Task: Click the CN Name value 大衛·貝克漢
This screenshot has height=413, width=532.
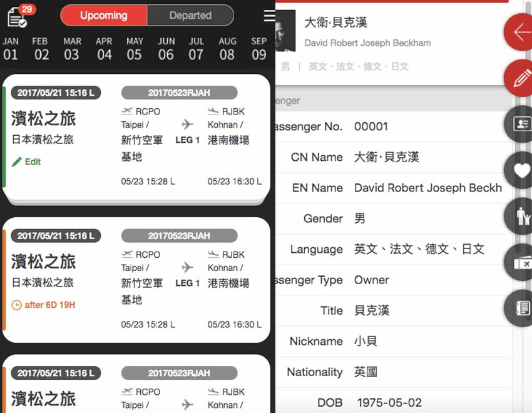Action: [386, 157]
